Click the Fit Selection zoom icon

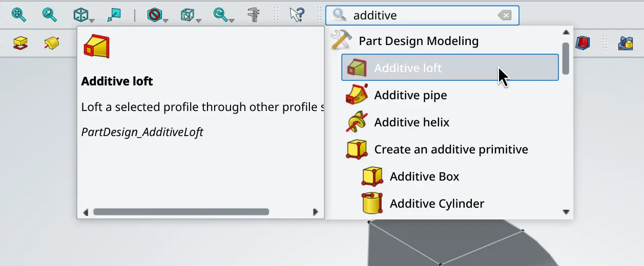(50, 15)
